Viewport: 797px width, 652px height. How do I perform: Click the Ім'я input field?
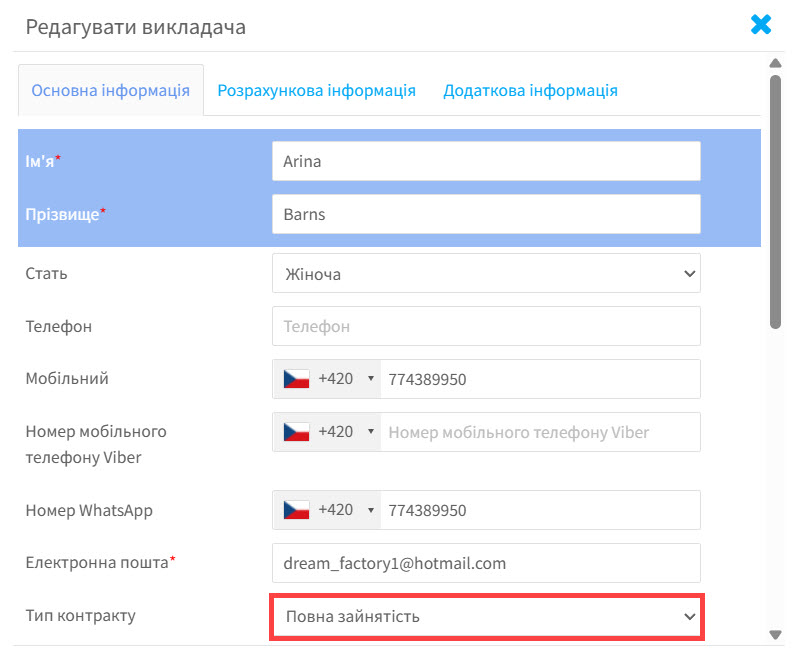485,161
